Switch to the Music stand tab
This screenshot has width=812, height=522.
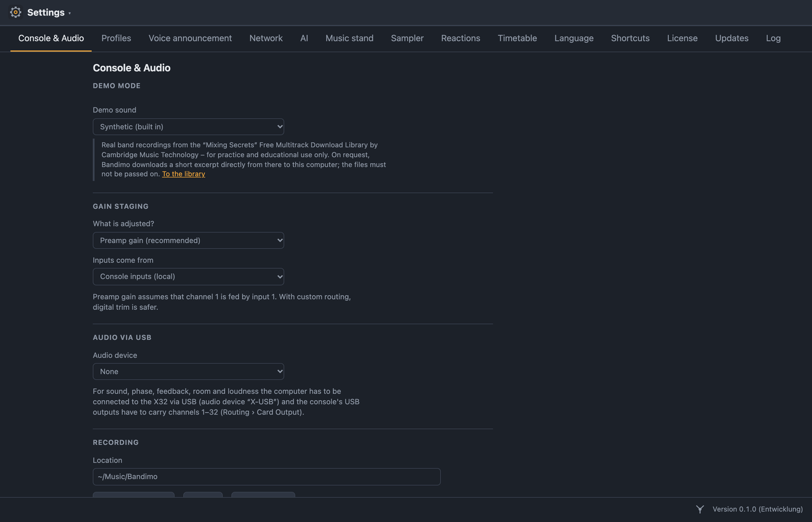(349, 38)
